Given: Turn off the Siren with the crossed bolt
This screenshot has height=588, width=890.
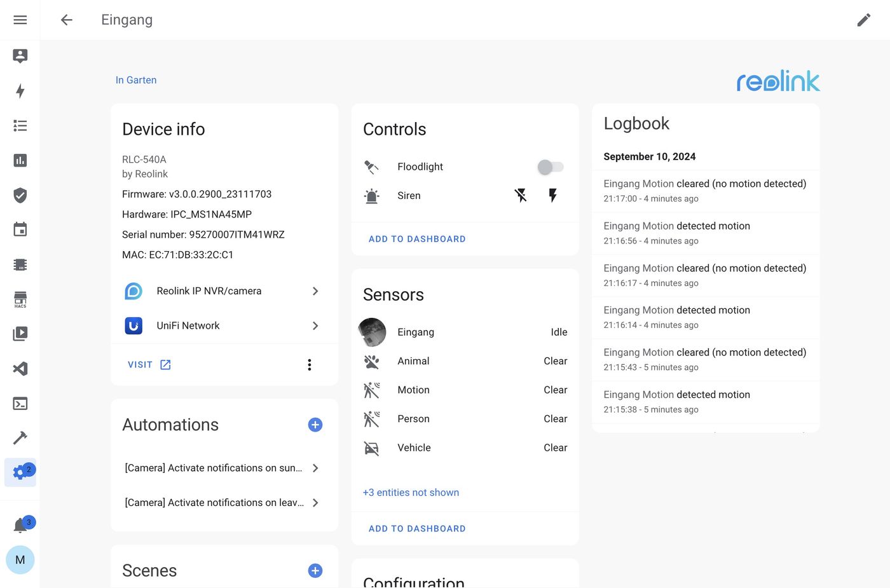Looking at the screenshot, I should tap(521, 195).
